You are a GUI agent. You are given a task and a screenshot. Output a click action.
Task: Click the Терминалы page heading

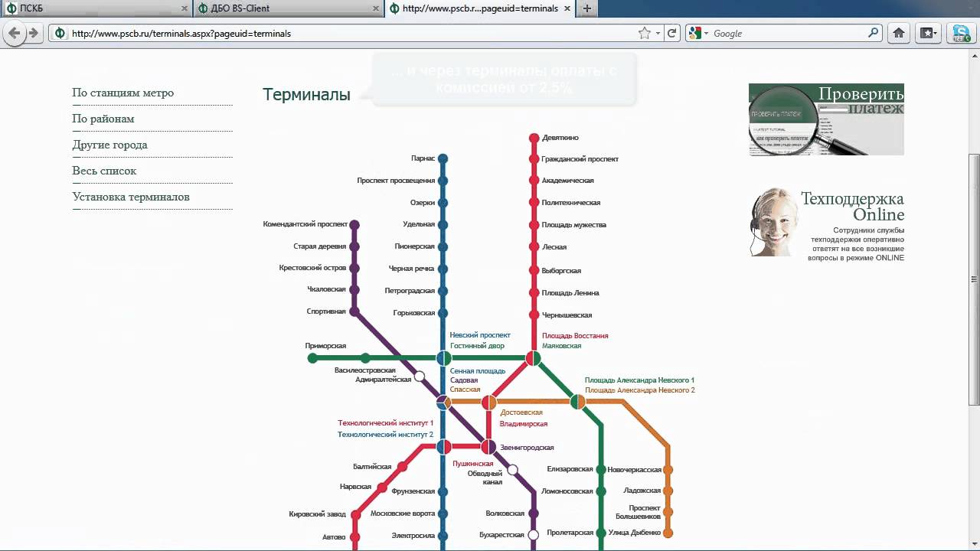[x=306, y=94]
